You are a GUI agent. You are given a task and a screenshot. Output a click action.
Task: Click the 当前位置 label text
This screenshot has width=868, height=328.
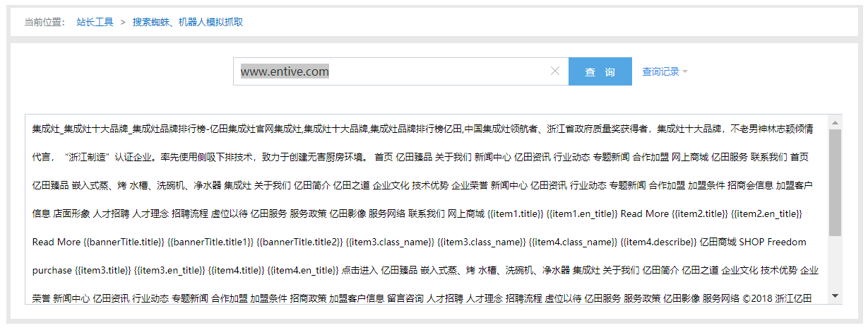point(44,22)
